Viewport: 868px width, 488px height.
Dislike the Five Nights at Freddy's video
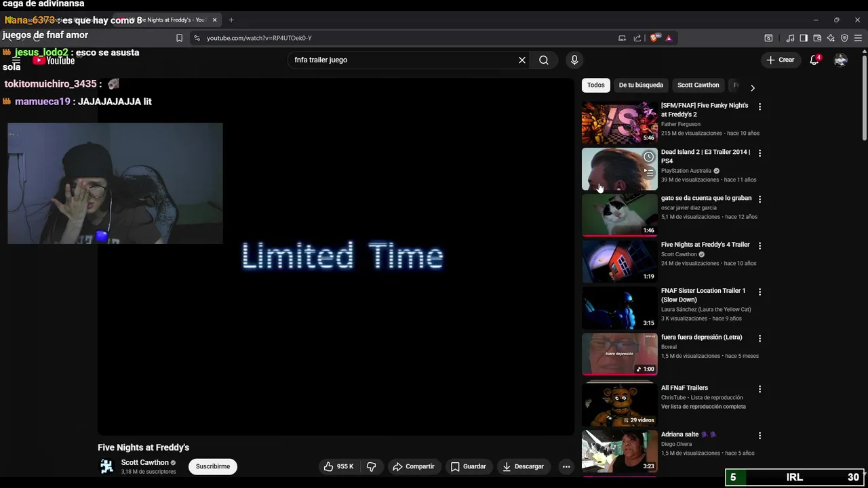pos(371,466)
